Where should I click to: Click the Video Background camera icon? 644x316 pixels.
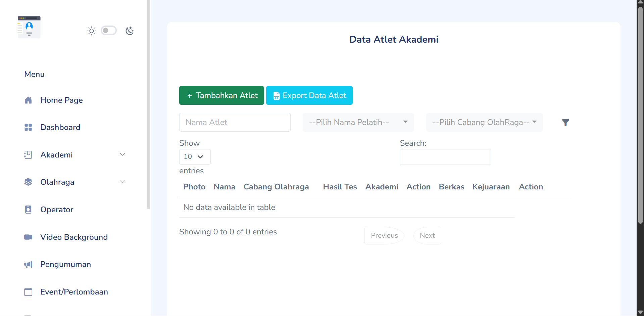(28, 237)
